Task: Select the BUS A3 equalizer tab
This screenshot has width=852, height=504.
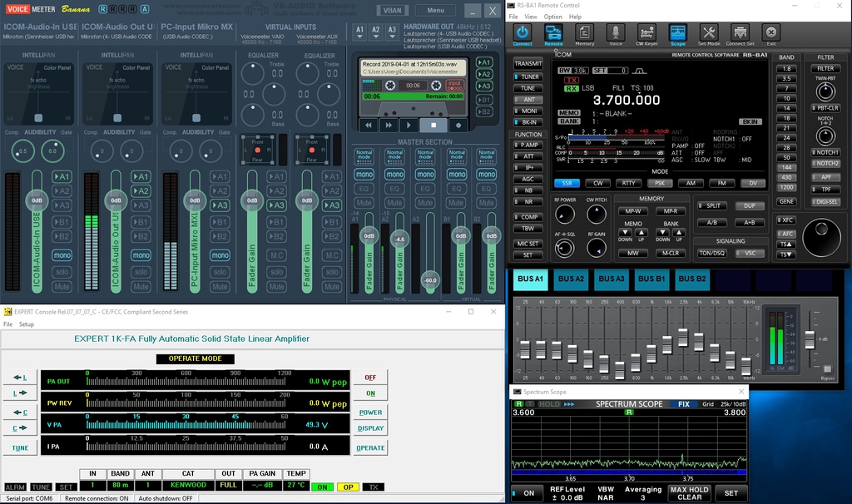Action: [x=612, y=279]
